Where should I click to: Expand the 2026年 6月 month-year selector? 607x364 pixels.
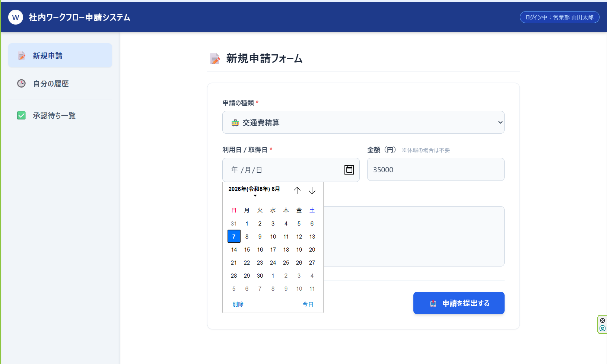click(254, 190)
